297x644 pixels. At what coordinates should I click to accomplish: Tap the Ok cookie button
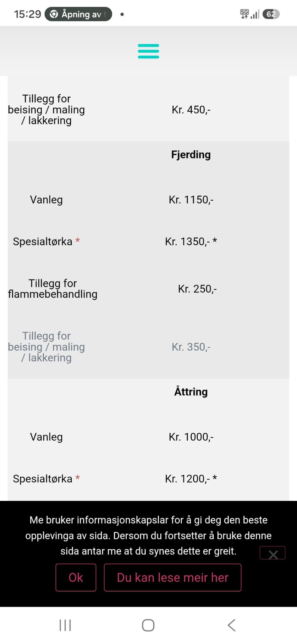point(76,577)
